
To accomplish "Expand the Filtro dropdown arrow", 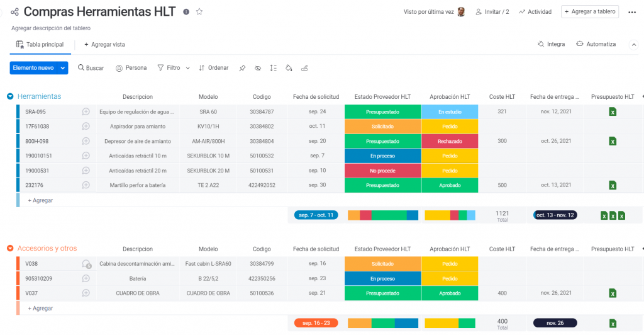I will click(187, 68).
